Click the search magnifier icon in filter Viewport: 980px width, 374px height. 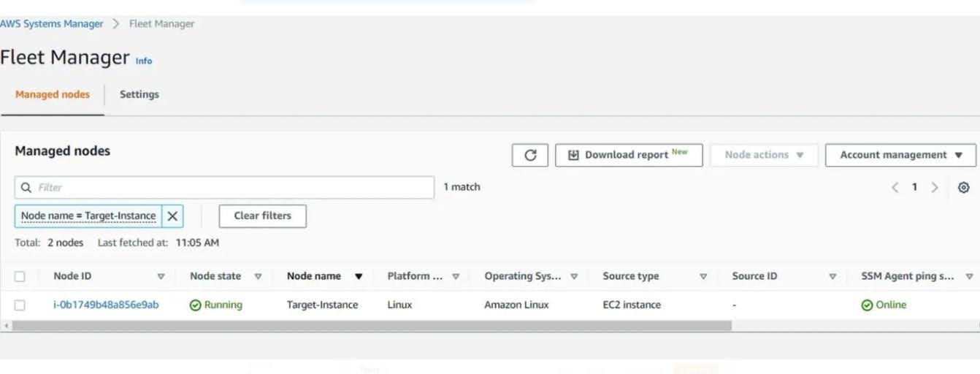26,188
